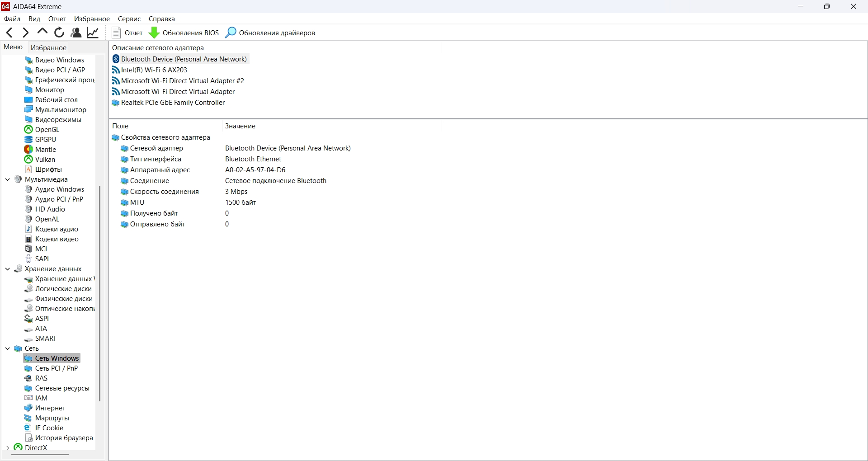
Task: Select the MTU property row
Action: click(189, 202)
